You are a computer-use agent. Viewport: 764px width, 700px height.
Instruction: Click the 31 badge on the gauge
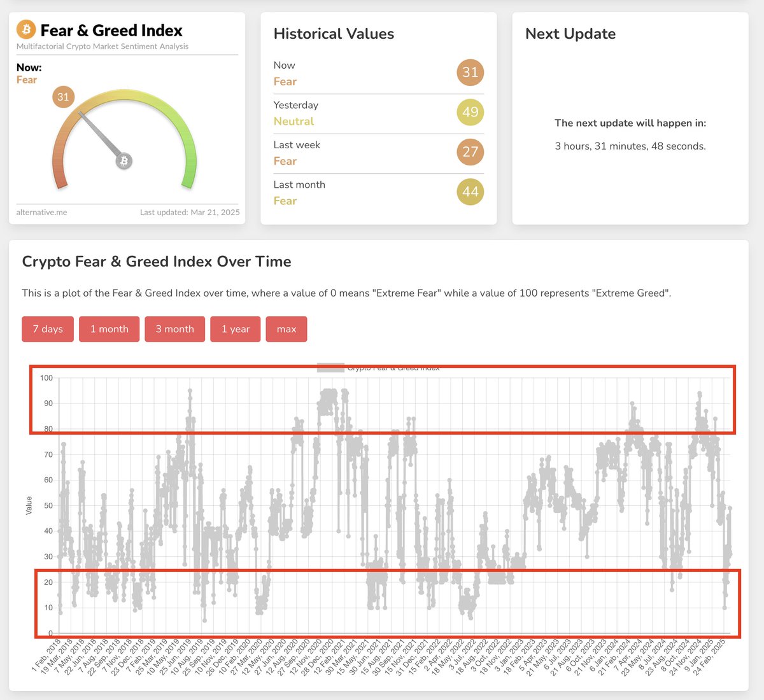click(63, 97)
